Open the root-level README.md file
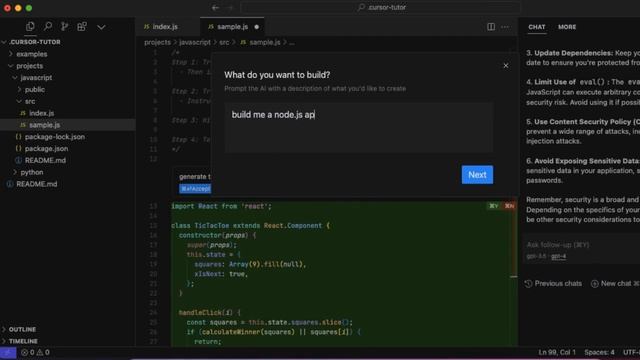 [36, 184]
